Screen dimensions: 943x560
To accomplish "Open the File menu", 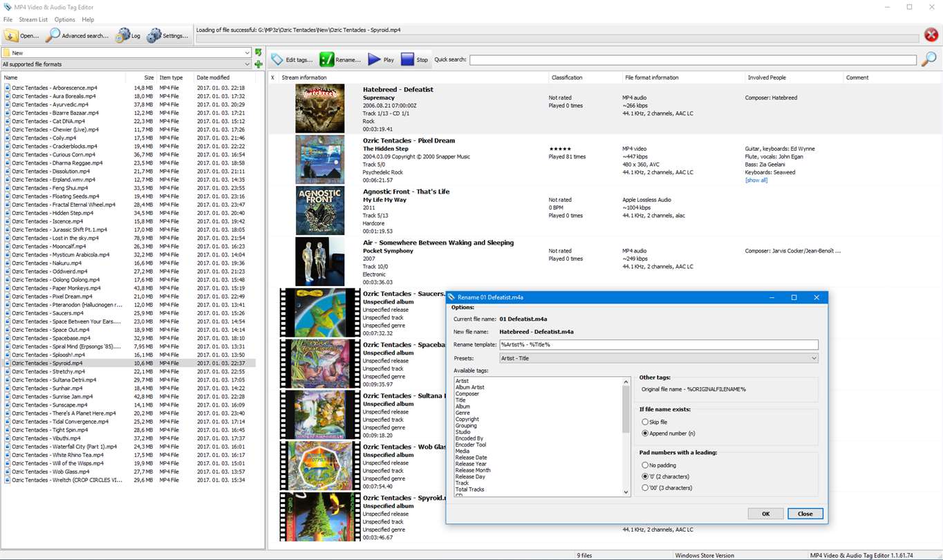I will point(8,19).
